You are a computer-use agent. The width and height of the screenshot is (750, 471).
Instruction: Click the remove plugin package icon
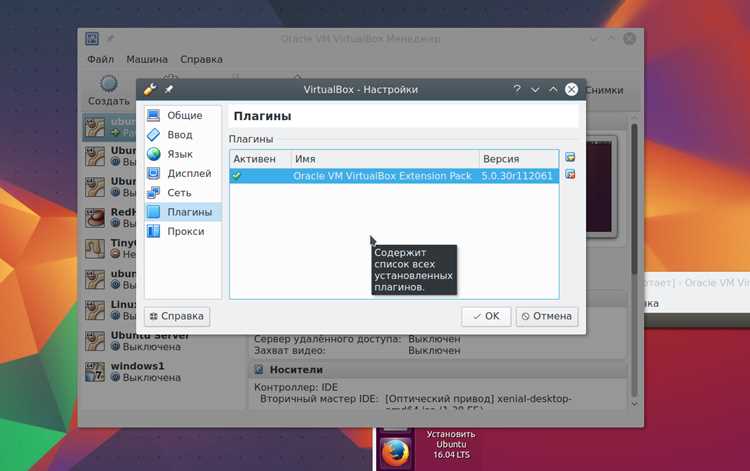pos(570,174)
